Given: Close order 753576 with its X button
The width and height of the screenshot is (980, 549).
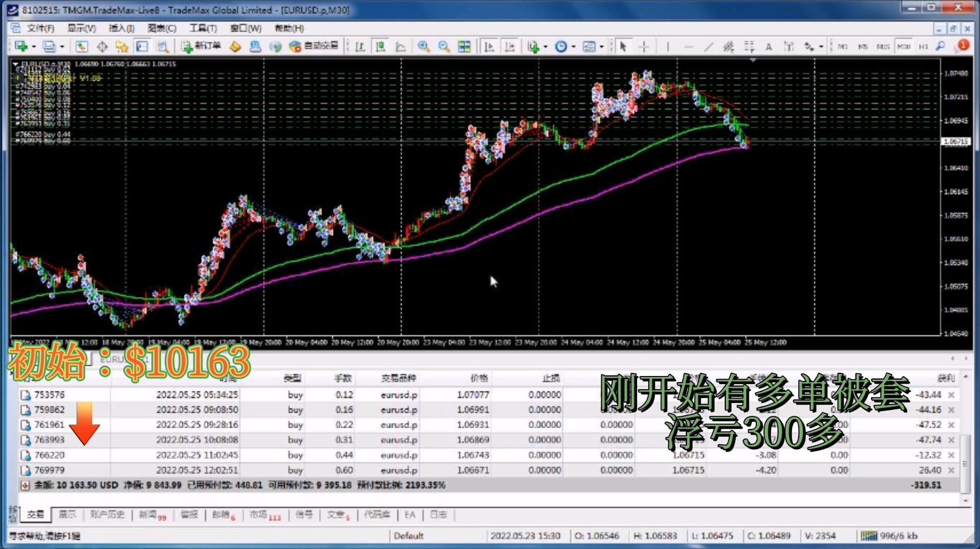Looking at the screenshot, I should [x=951, y=395].
